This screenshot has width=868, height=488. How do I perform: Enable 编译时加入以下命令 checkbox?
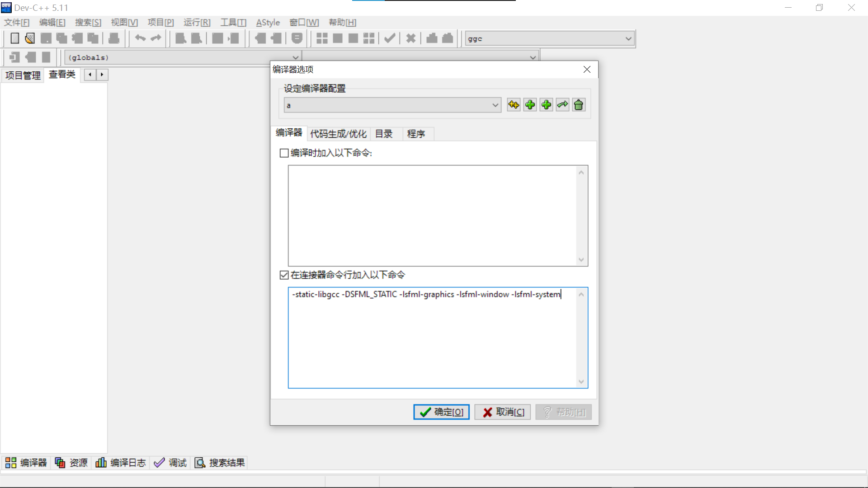[x=284, y=153]
